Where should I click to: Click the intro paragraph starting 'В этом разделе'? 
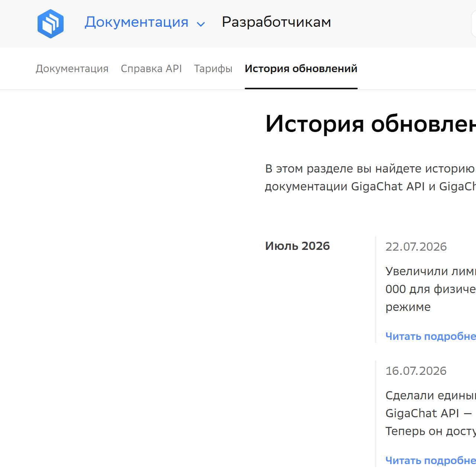pyautogui.click(x=370, y=177)
